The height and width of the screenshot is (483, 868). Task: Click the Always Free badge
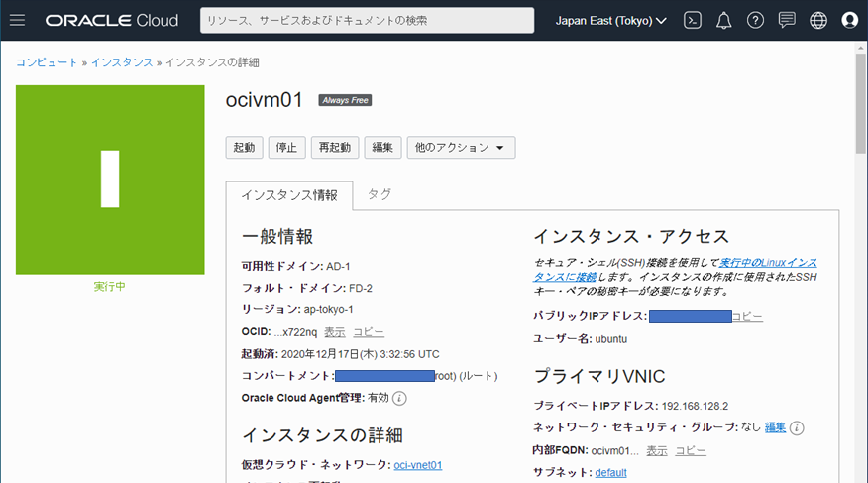[x=345, y=100]
